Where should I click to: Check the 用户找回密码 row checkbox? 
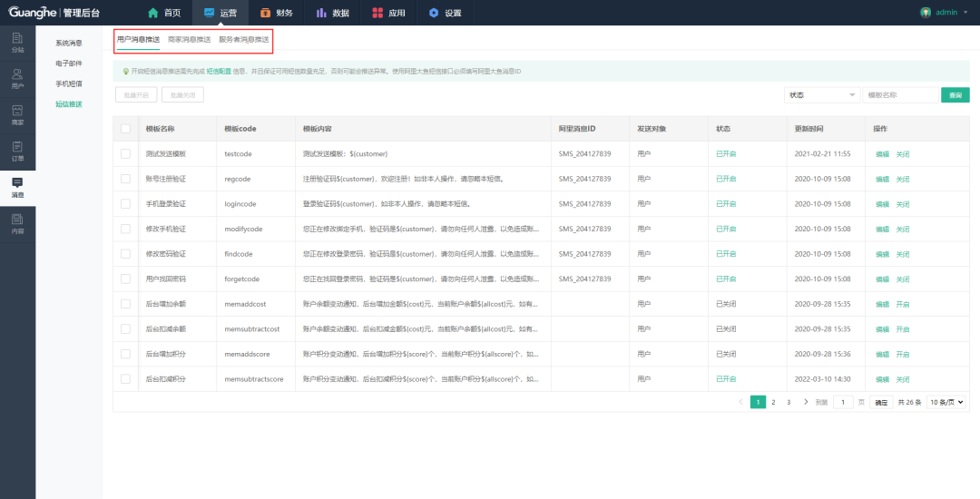click(x=125, y=279)
